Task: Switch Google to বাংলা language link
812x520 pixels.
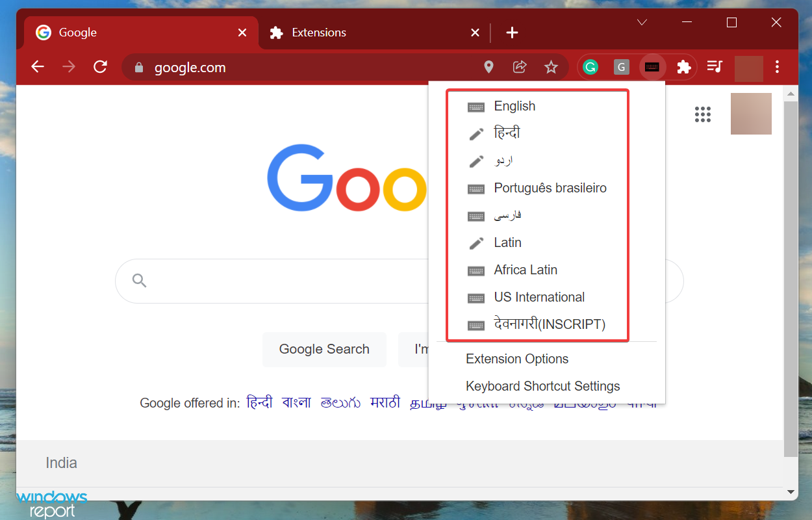Action: [296, 403]
